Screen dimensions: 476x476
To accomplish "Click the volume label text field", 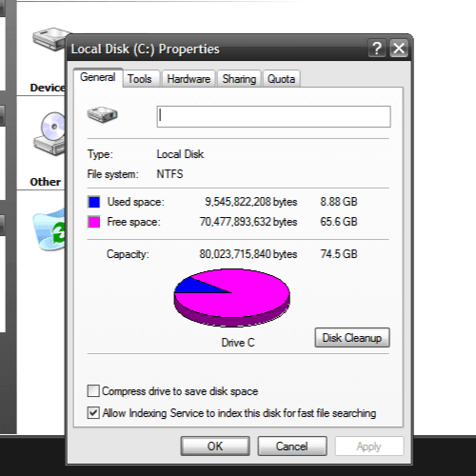I will pos(273,116).
